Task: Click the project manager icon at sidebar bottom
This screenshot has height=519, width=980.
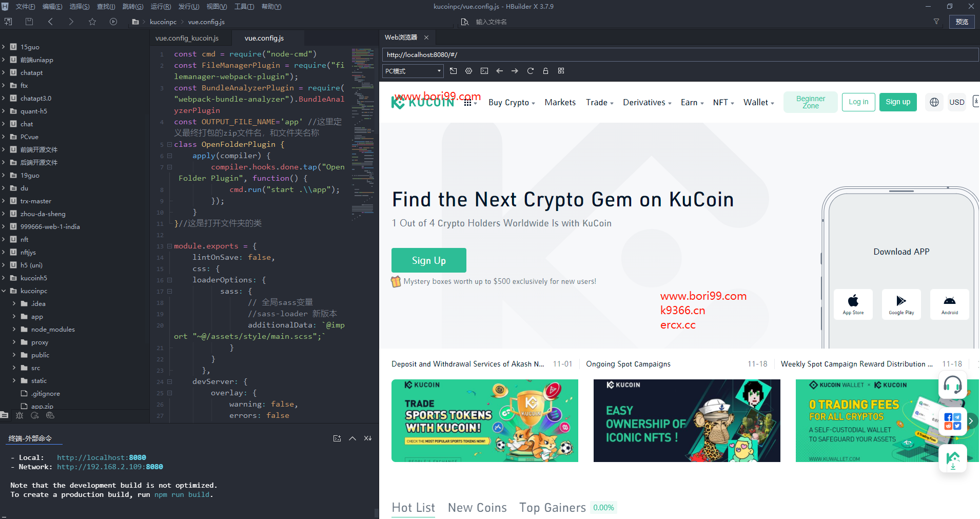Action: tap(5, 415)
